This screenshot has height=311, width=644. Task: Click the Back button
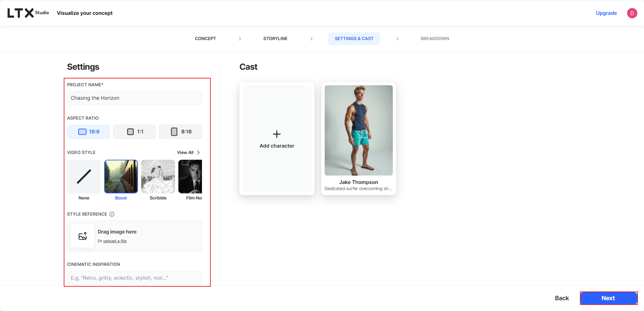coord(562,298)
